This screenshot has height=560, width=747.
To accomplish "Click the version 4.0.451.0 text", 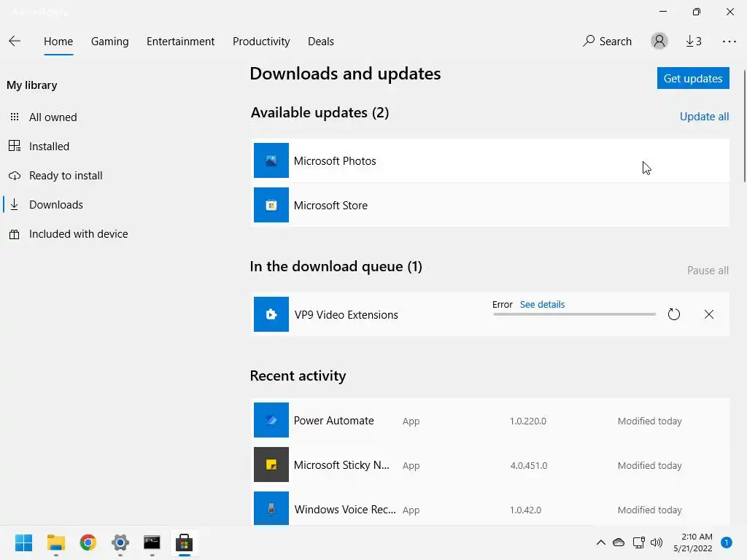I will (x=529, y=465).
